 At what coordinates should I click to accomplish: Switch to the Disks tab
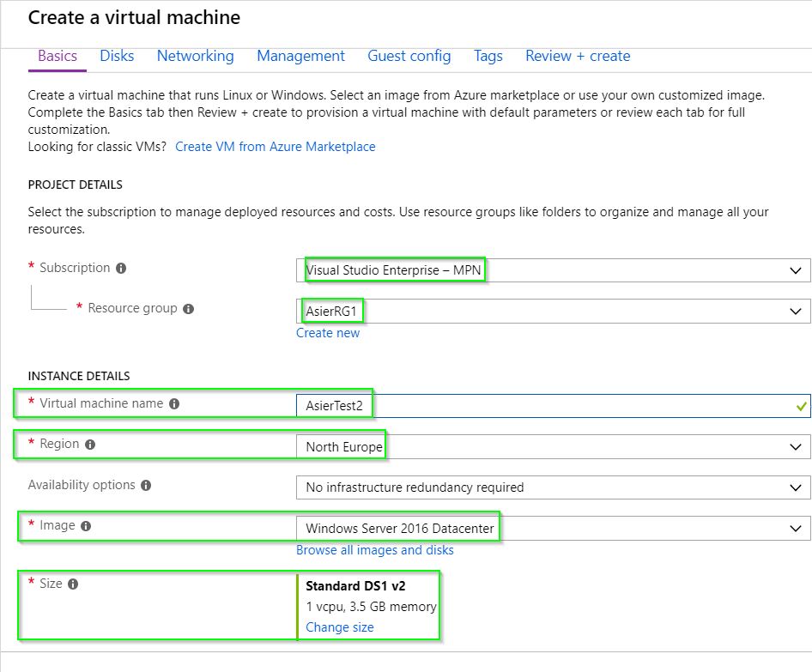tap(117, 56)
